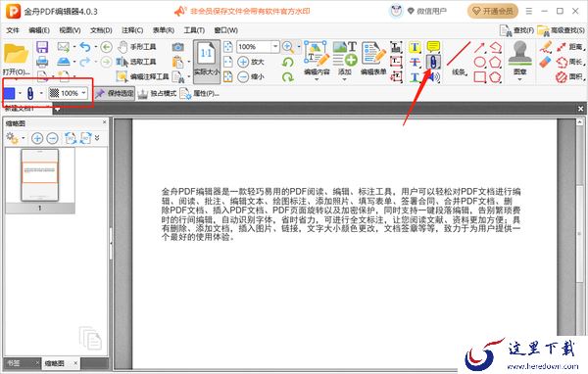Open the Edit (编辑(E)) menu
Screen dimensions: 588x374
[x=39, y=30]
